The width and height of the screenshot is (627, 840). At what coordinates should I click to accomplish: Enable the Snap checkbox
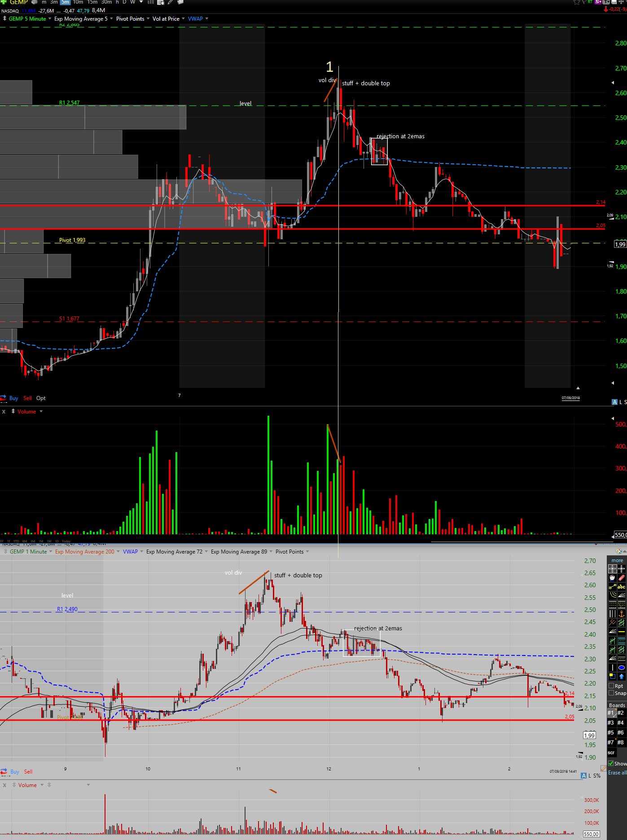pos(611,693)
